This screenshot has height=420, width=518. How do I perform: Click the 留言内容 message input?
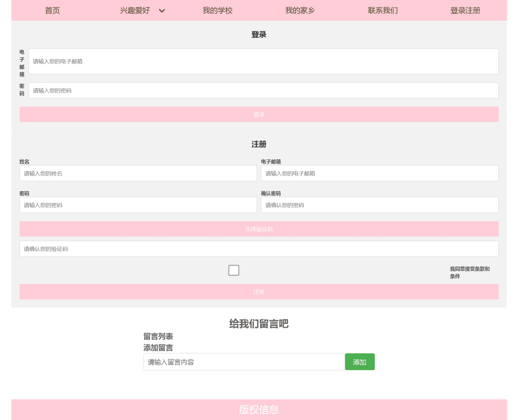point(244,362)
